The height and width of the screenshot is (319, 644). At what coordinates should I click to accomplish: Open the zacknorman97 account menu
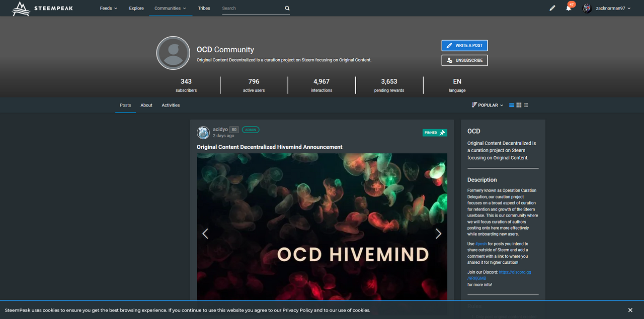click(613, 8)
